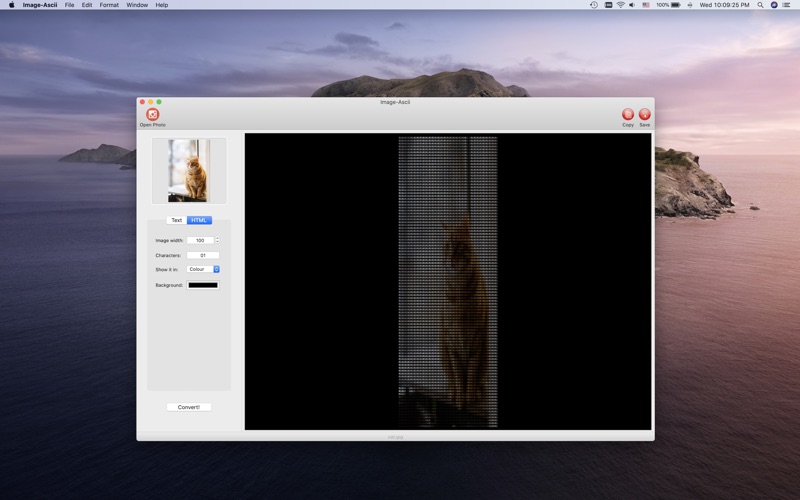Open the Edit menu
The image size is (800, 500).
point(87,5)
